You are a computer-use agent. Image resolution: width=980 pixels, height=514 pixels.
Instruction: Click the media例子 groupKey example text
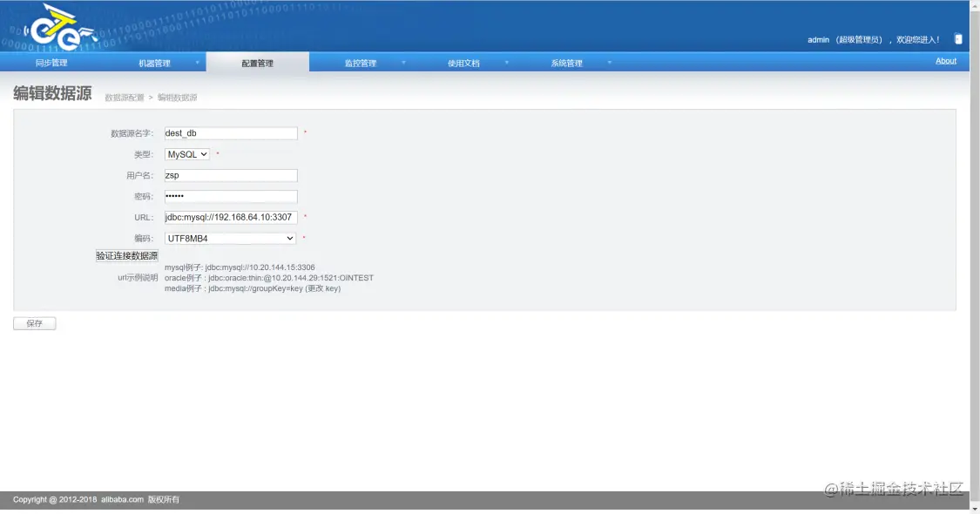point(253,288)
